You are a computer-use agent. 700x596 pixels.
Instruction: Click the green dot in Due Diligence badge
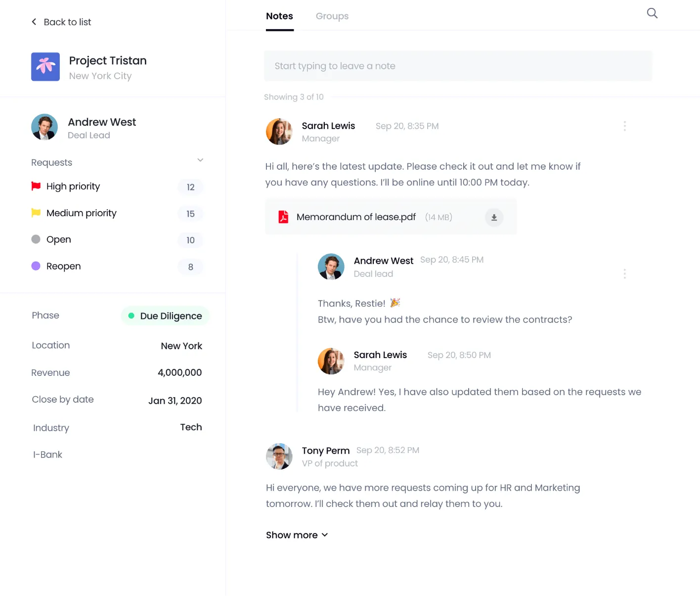[x=131, y=316]
